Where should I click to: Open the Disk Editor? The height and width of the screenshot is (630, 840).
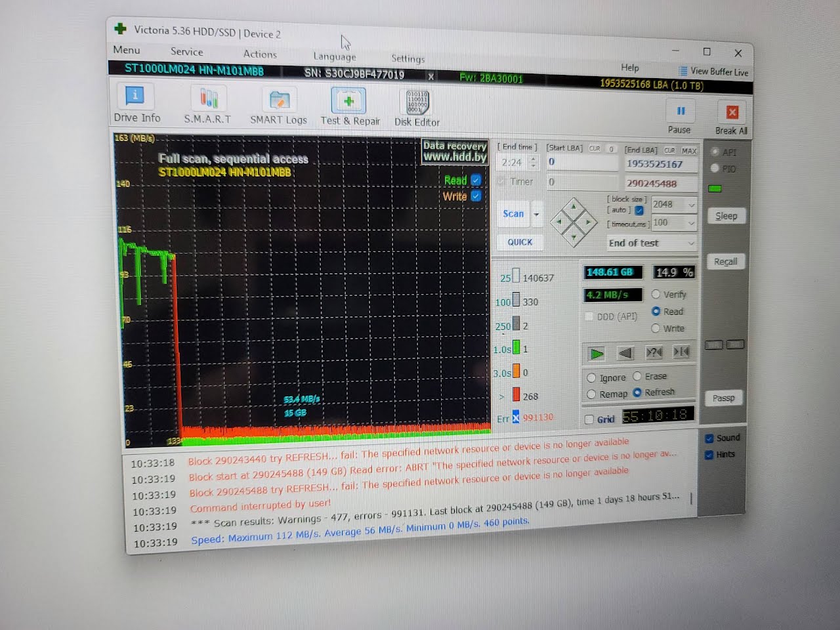(417, 108)
